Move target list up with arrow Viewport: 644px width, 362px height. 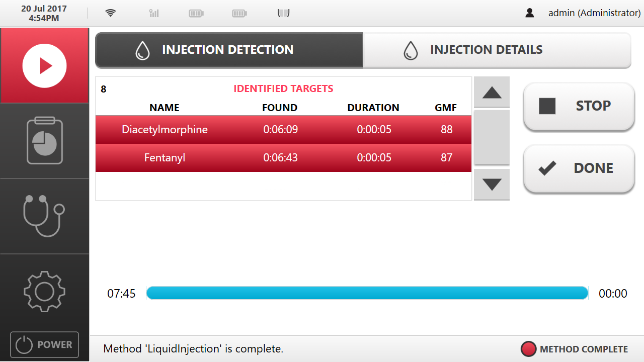(x=492, y=92)
